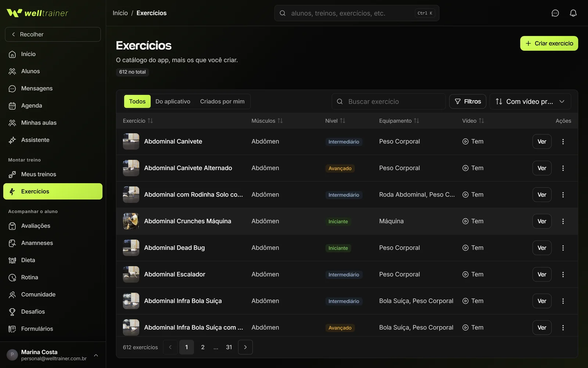The image size is (588, 368).
Task: Open Comunidade in the sidebar
Action: pos(53,294)
